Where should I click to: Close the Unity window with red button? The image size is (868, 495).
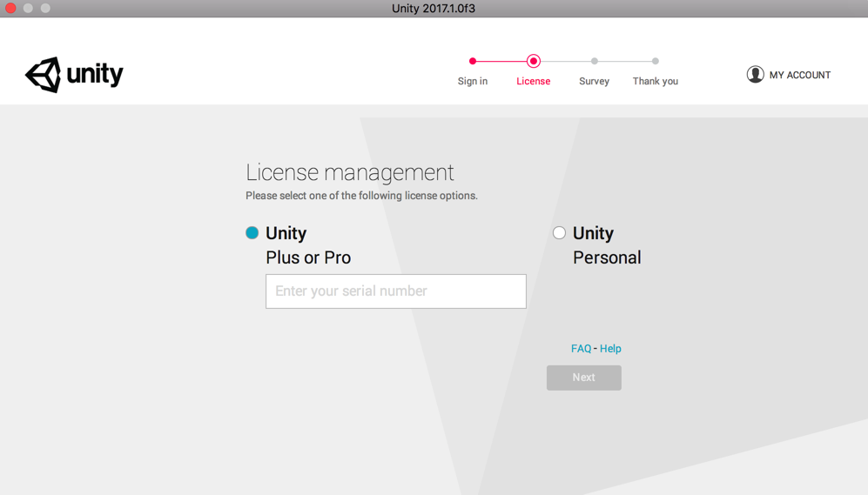click(10, 9)
